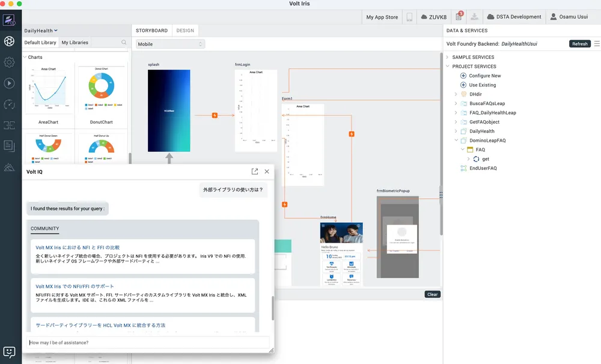Click the action flash icon between splash and frmLogin
Viewport: 601px width, 364px height.
coord(215,115)
